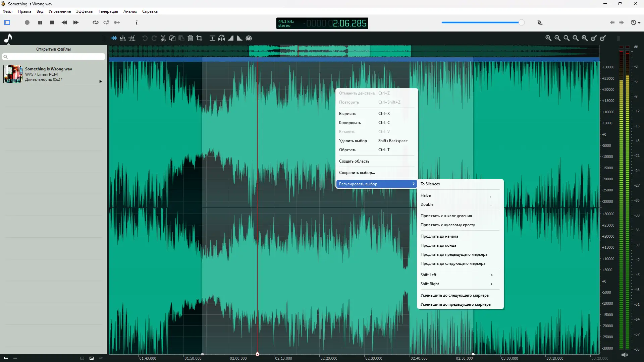Click the record button
This screenshot has width=644, height=362.
point(27,22)
